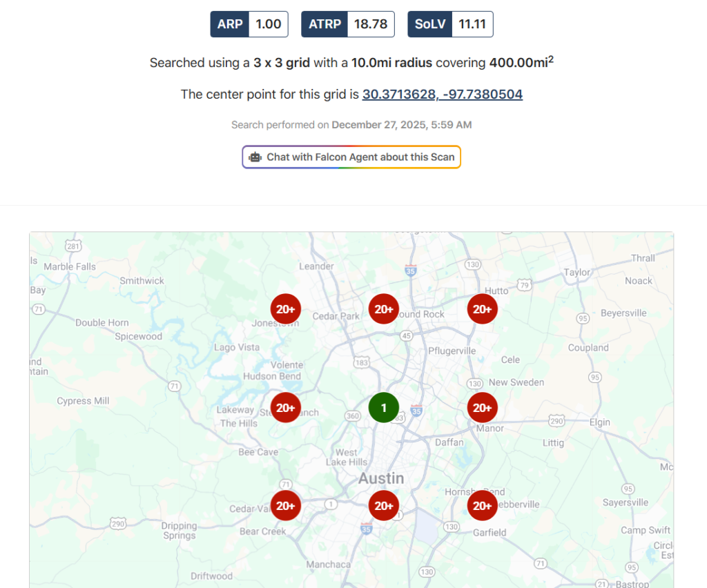Viewport: 707px width, 588px height.
Task: Click the Austin city label on the map
Action: click(381, 478)
